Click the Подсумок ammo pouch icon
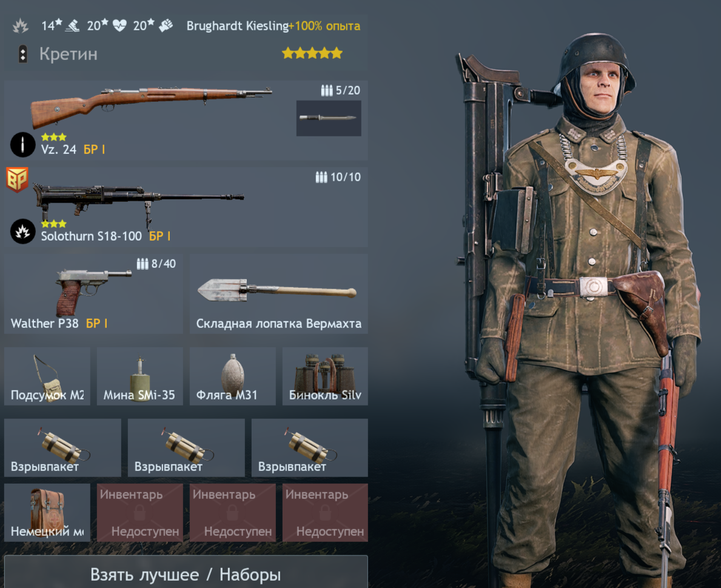The width and height of the screenshot is (721, 588). point(47,376)
